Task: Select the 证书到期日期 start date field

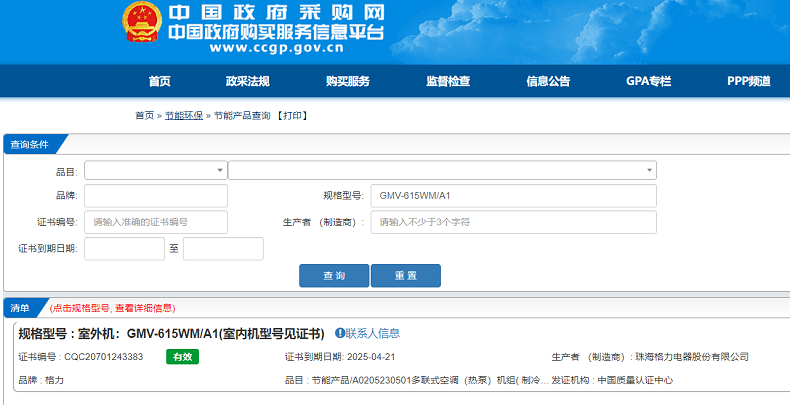Action: point(124,249)
